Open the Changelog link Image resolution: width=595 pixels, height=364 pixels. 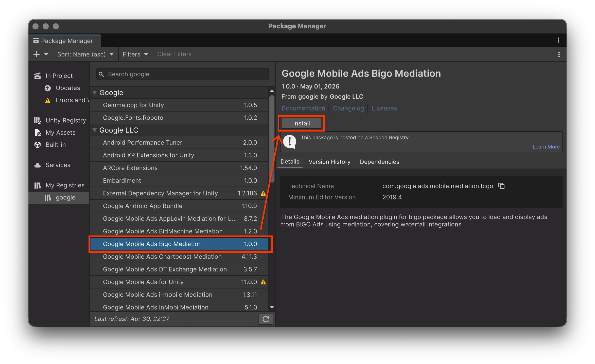tap(348, 108)
